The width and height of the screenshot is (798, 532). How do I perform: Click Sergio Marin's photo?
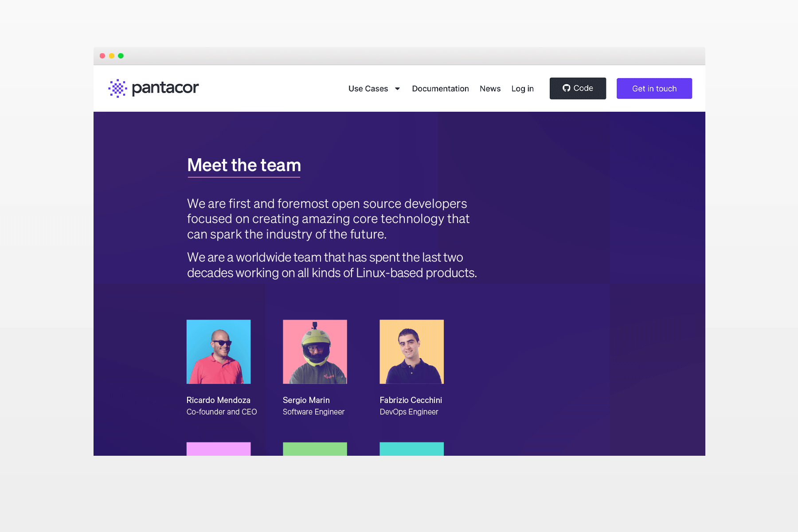(315, 352)
